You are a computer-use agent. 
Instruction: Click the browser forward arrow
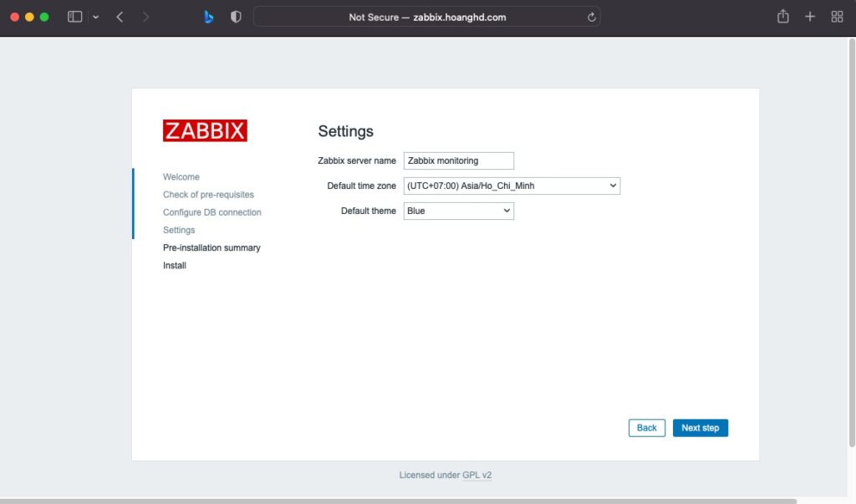[145, 17]
